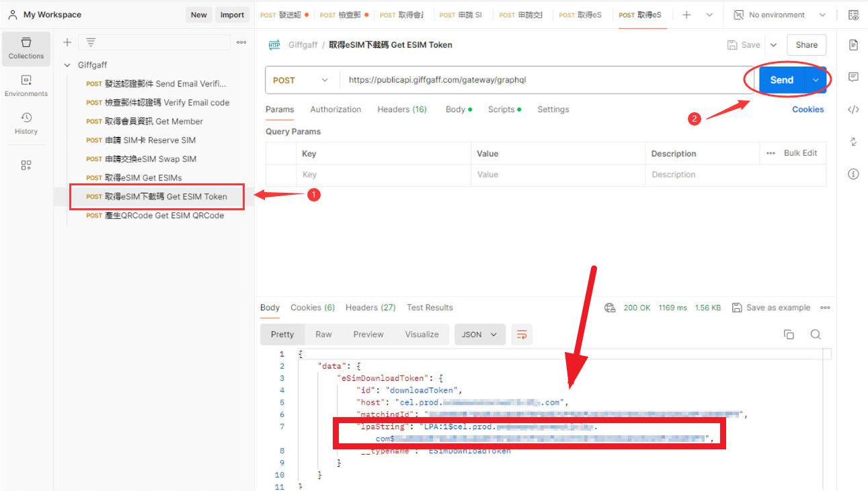Click the Params table ellipsis options icon
Image resolution: width=868 pixels, height=491 pixels.
tap(771, 153)
